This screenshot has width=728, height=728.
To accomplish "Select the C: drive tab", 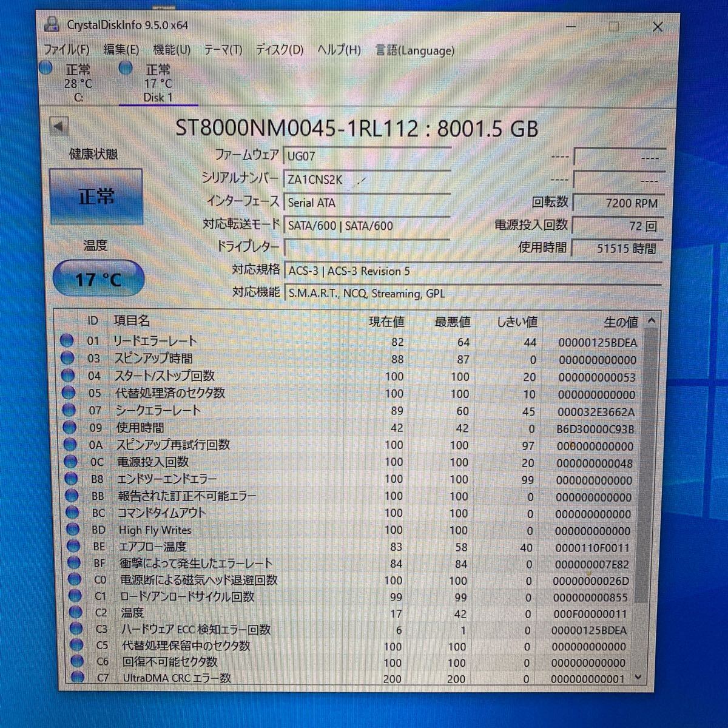I will (78, 83).
